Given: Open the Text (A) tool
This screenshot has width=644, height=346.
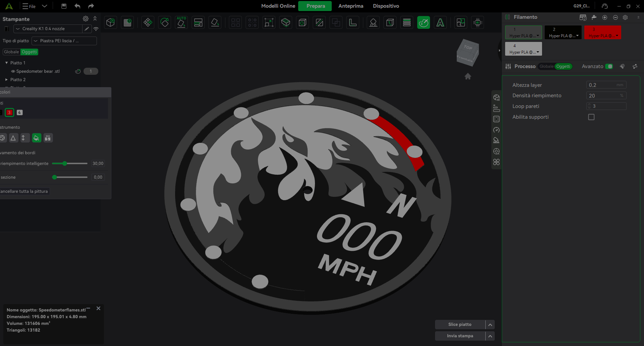Looking at the screenshot, I should tap(440, 22).
